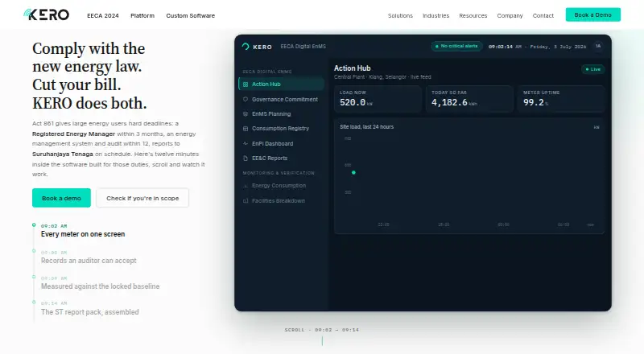Select the Action Hub grid icon

[246, 84]
